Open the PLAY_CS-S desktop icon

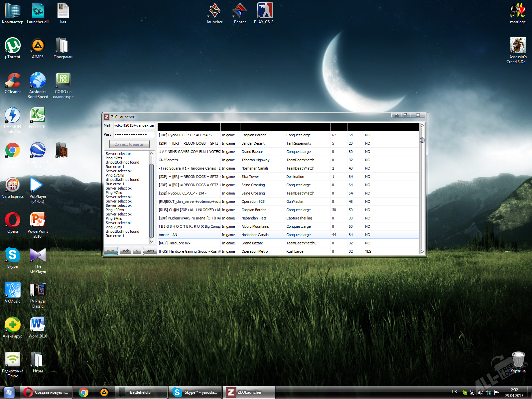(x=265, y=11)
